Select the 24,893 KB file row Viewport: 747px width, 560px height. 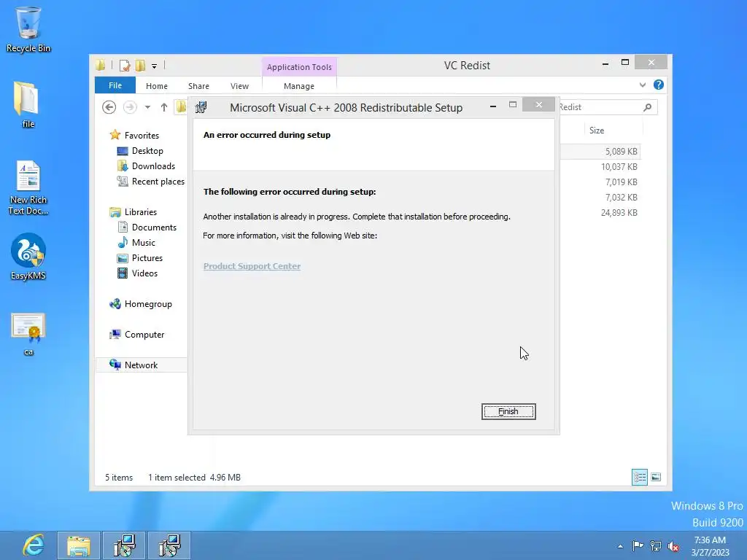tap(600, 212)
